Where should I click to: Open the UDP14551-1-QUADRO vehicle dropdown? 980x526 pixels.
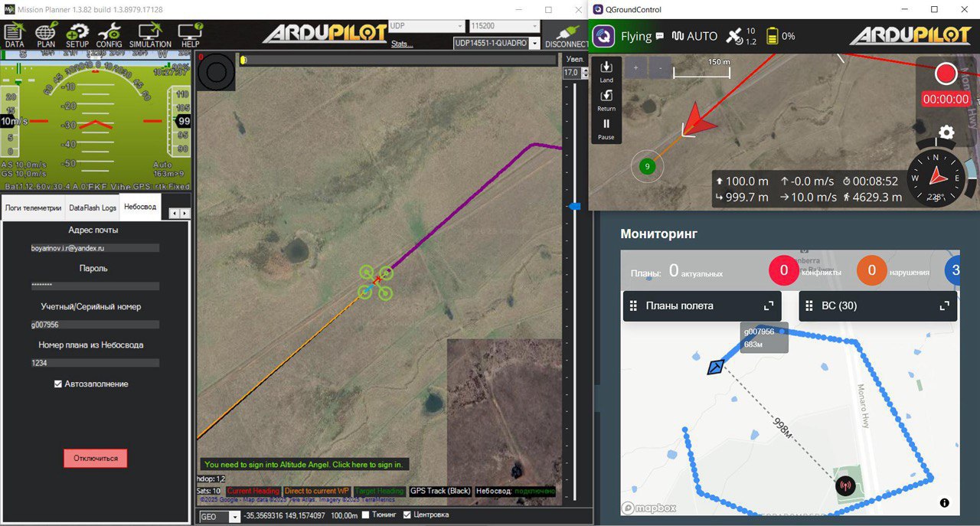[x=496, y=43]
